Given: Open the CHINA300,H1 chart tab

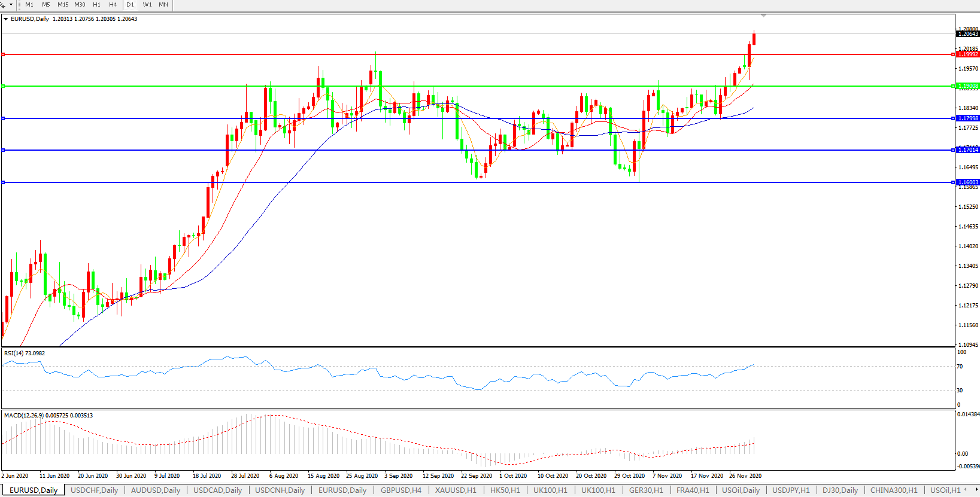Looking at the screenshot, I should pos(893,490).
